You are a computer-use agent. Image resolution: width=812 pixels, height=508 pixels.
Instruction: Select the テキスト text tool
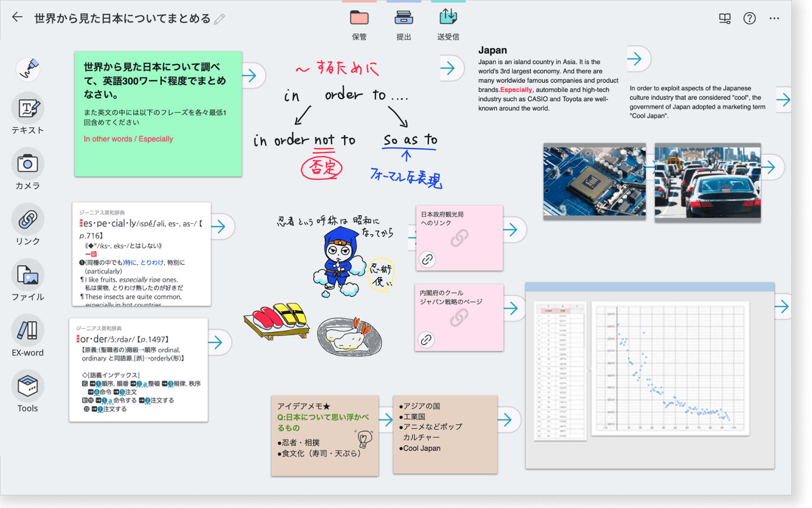[x=28, y=109]
